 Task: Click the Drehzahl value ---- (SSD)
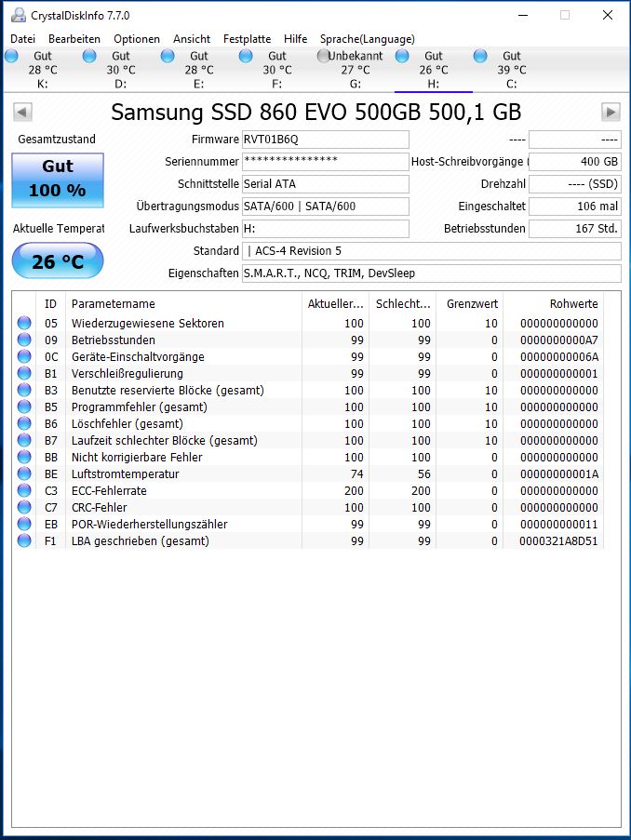pyautogui.click(x=575, y=184)
